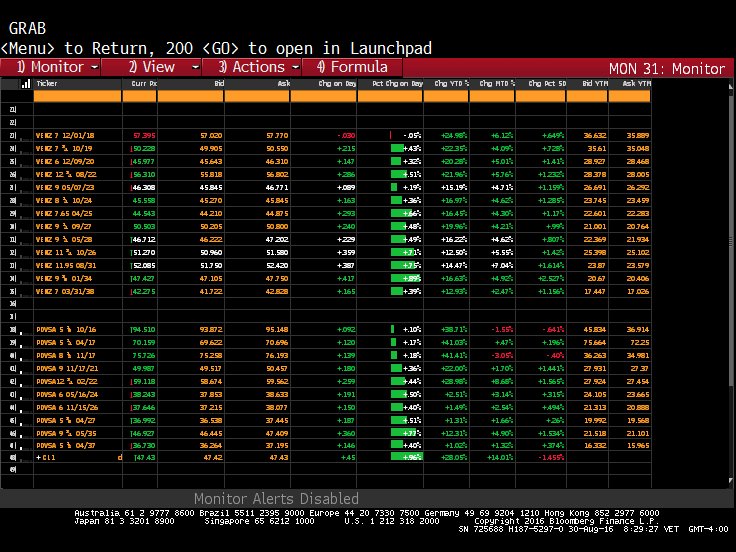Focus the orange filter field under Chg Pct 5D
This screenshot has width=736, height=552.
pos(541,96)
